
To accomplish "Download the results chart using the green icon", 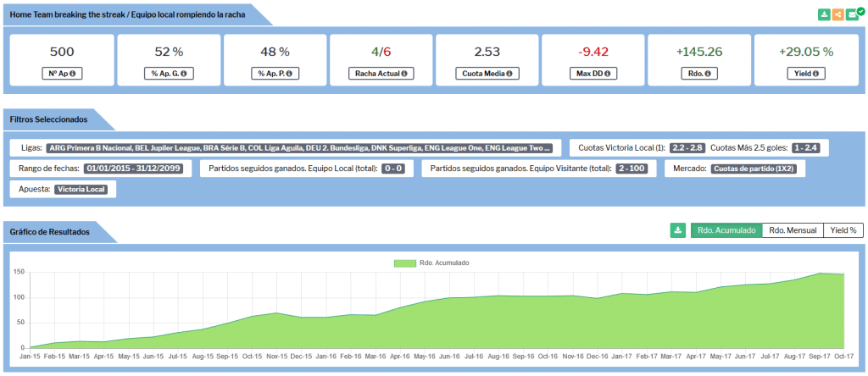I will coord(677,230).
